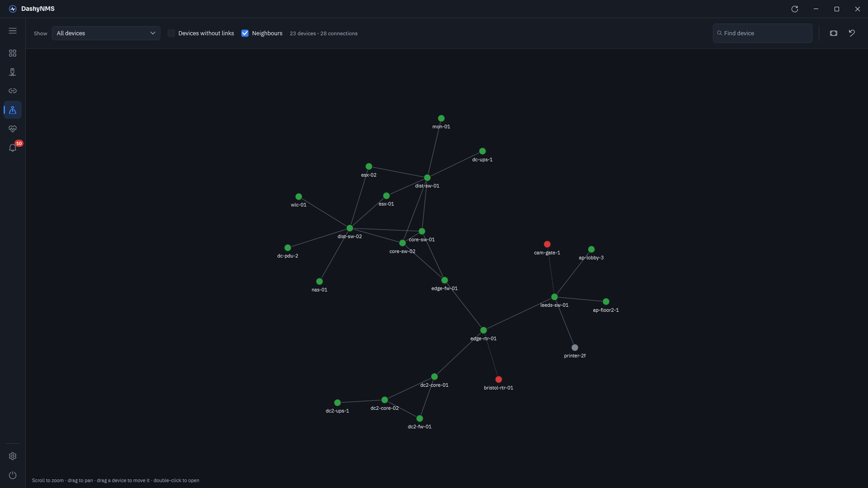The image size is (868, 488).
Task: Select the wlc-01 node
Action: tap(299, 197)
